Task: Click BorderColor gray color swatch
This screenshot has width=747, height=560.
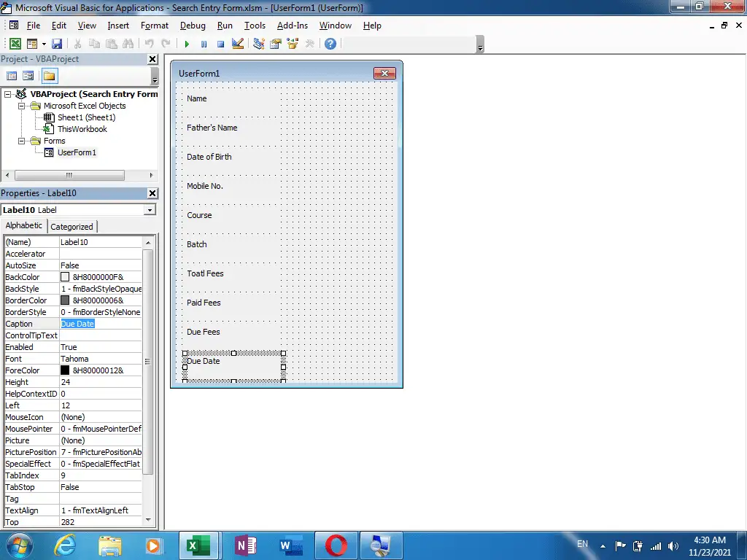Action: (65, 300)
